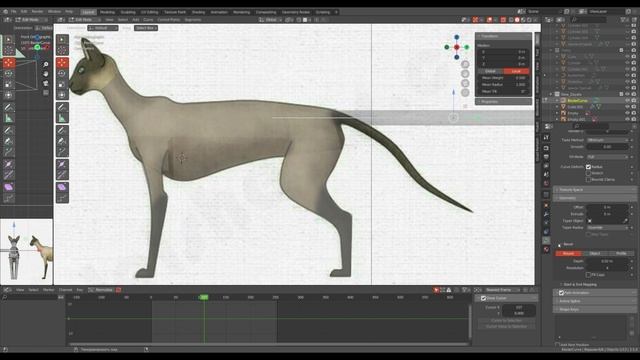Screen dimensions: 640x360
Task: Enable the Fill Caps checkbox
Action: tap(588, 275)
